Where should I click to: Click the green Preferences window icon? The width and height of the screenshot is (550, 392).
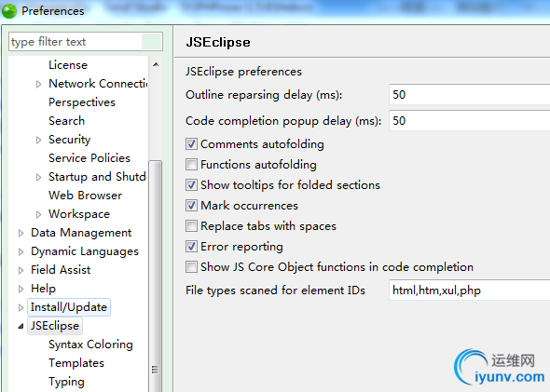click(9, 11)
